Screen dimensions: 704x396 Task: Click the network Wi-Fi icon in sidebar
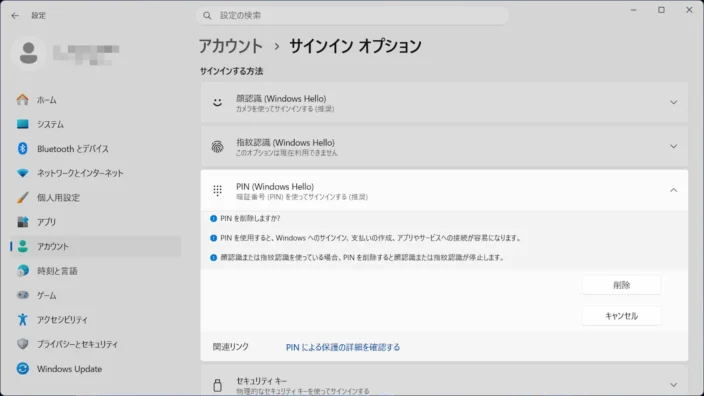(22, 173)
